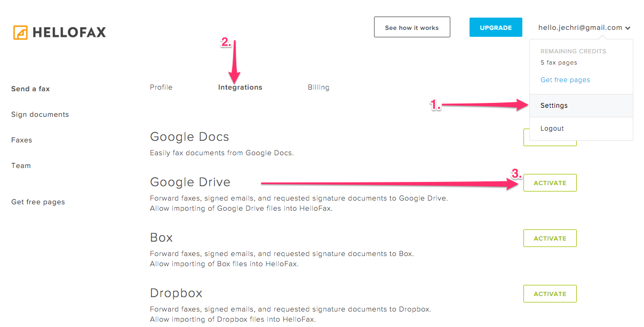644x327 pixels.
Task: Click the blue UPGRADE button
Action: tap(496, 27)
